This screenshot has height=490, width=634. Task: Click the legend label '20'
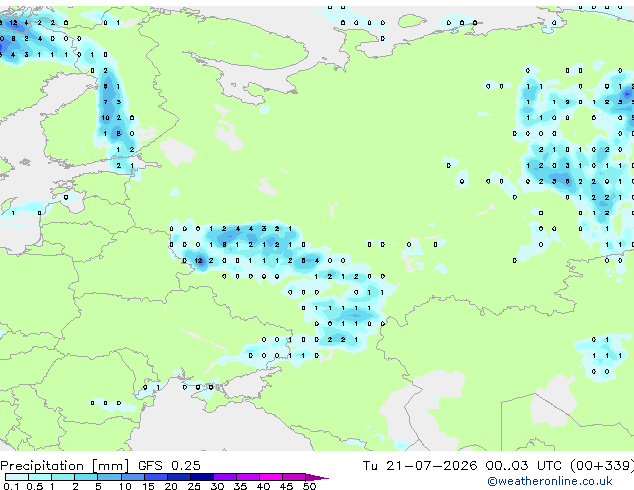click(x=171, y=486)
